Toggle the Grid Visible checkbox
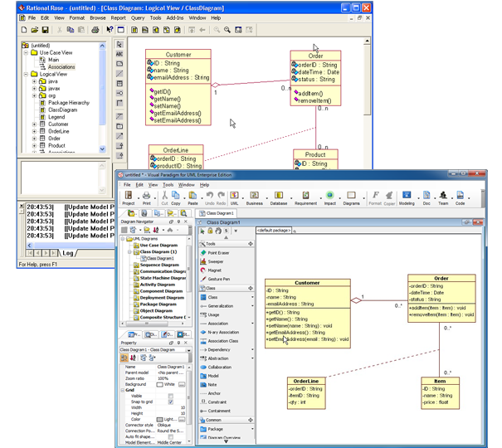502x448 pixels. [x=171, y=397]
